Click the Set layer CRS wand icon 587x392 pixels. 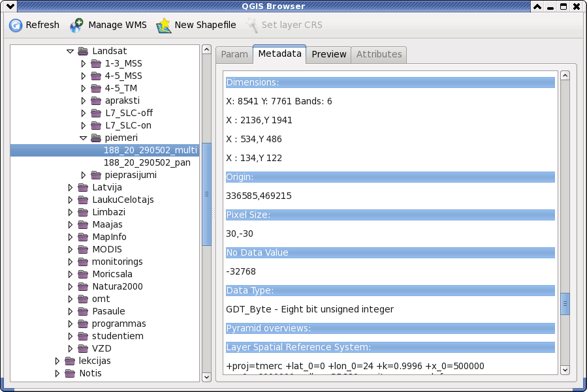[252, 25]
